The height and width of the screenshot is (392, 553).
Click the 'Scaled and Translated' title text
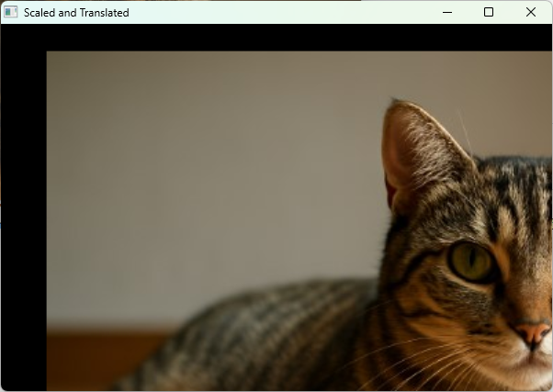coord(76,13)
